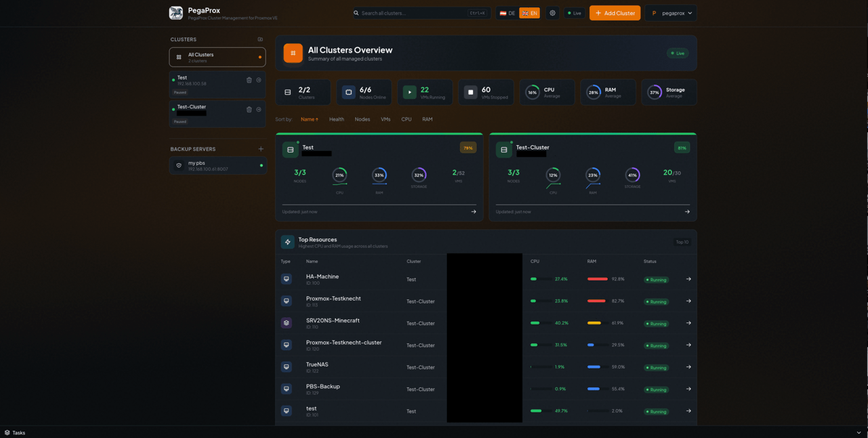Open settings gear in top bar
This screenshot has width=868, height=438.
(553, 13)
